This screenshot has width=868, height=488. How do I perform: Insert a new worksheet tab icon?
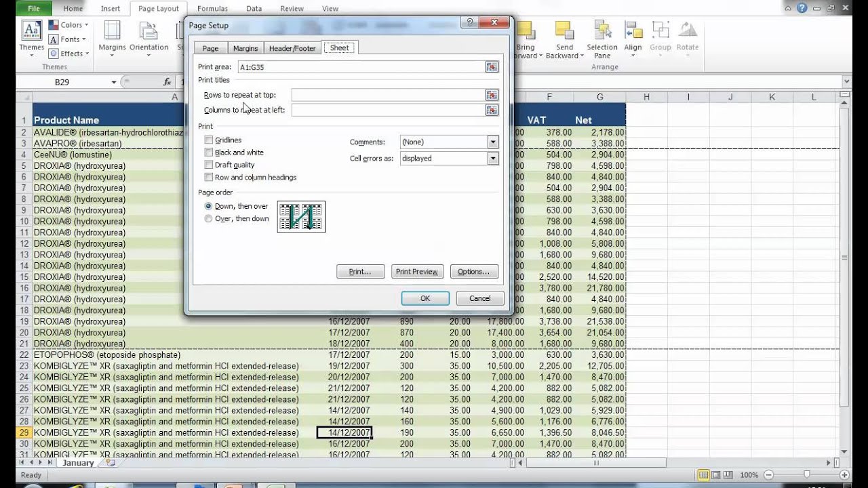pyautogui.click(x=111, y=463)
